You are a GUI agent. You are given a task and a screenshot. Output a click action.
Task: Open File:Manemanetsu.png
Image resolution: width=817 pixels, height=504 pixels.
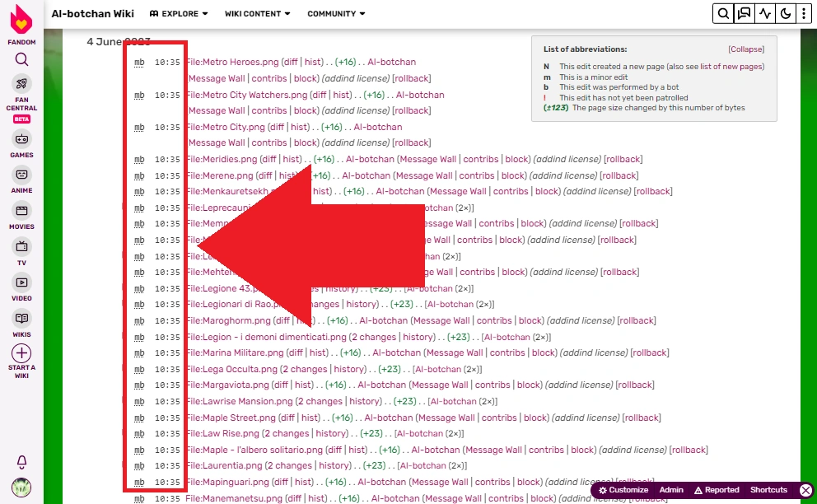tap(233, 498)
